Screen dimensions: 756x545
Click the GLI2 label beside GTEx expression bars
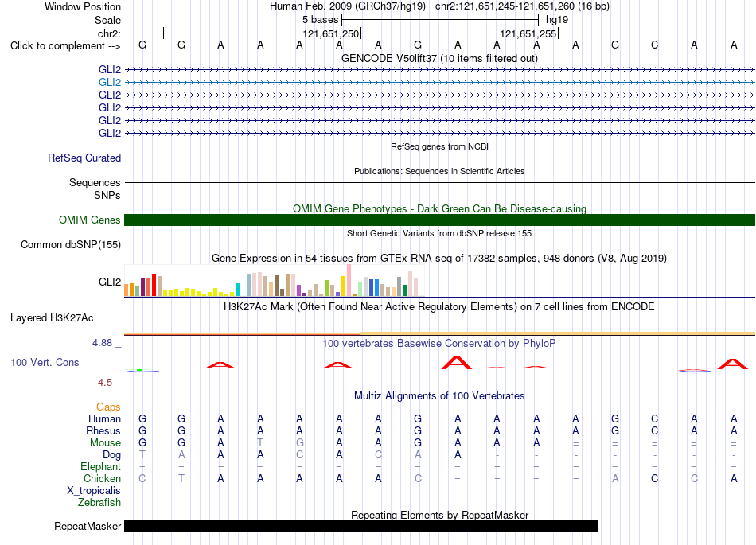pos(110,282)
